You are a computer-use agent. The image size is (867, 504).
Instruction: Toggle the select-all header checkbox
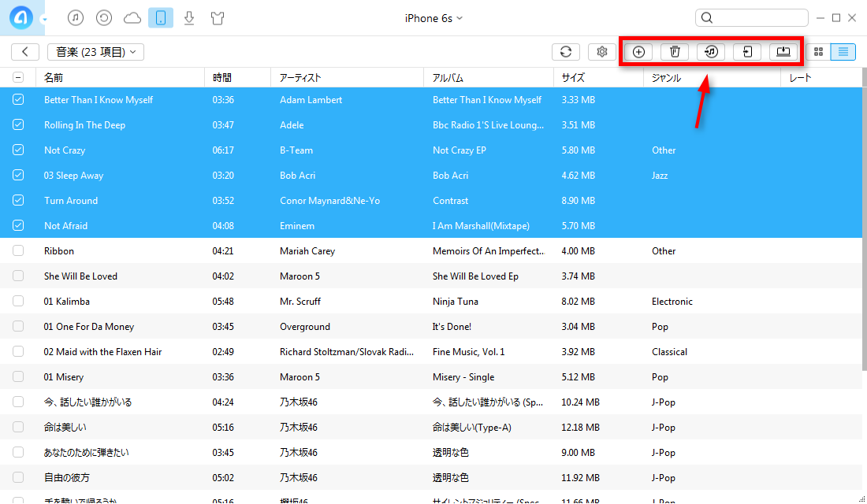pyautogui.click(x=18, y=77)
